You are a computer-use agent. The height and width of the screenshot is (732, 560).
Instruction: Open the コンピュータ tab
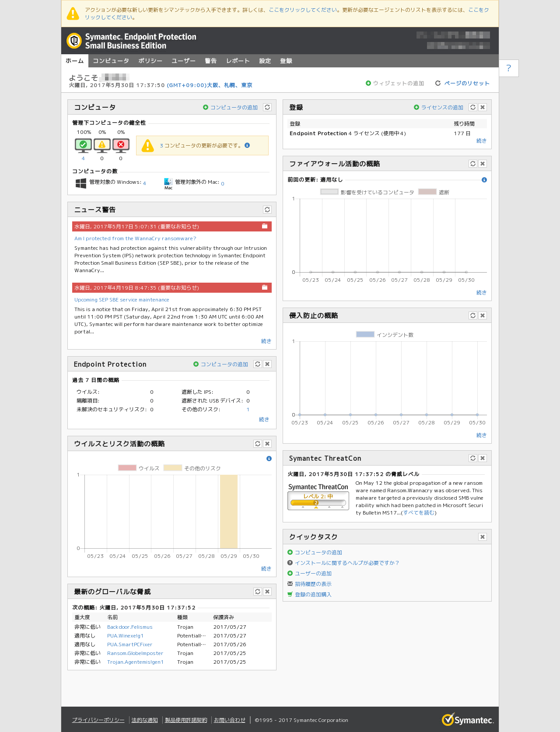(111, 61)
